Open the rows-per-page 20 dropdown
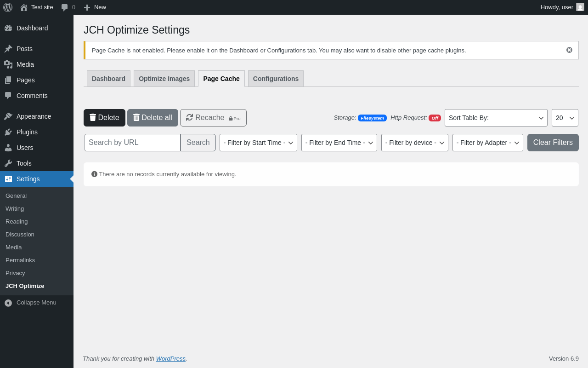 [565, 118]
